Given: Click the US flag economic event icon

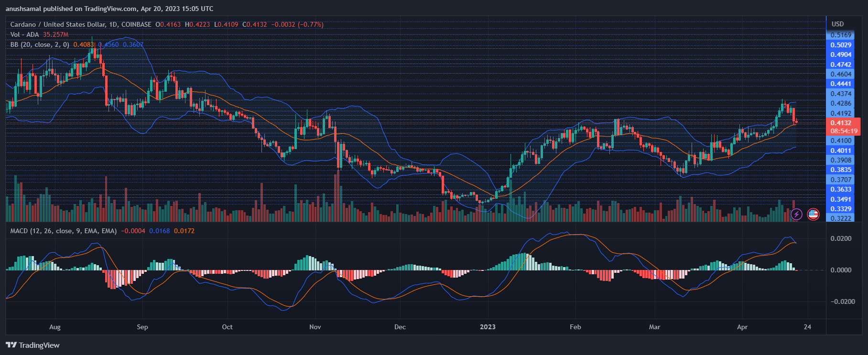Looking at the screenshot, I should click(x=813, y=214).
